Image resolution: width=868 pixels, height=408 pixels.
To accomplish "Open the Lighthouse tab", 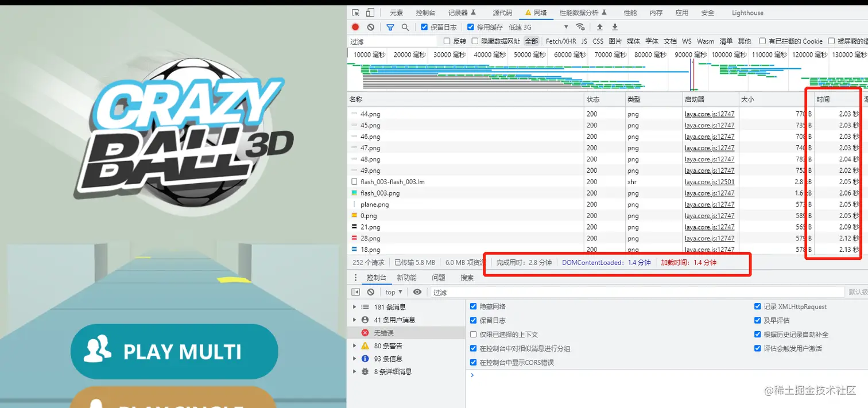I will point(747,13).
